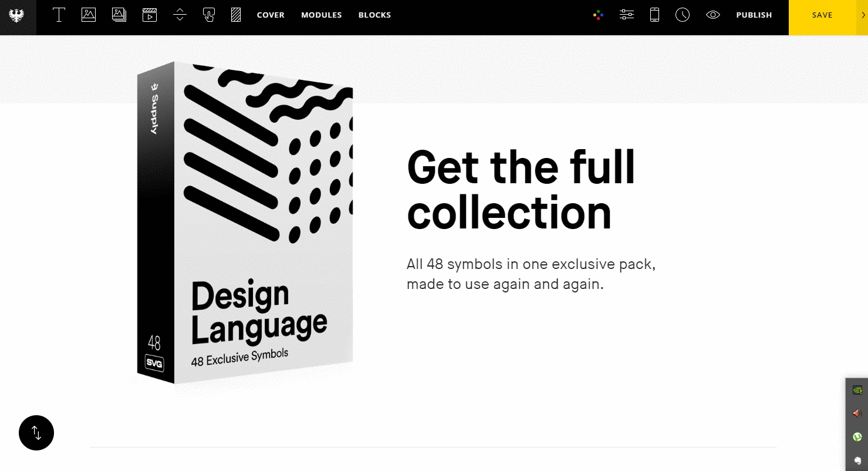This screenshot has width=868, height=471.
Task: Save the current design
Action: click(822, 15)
